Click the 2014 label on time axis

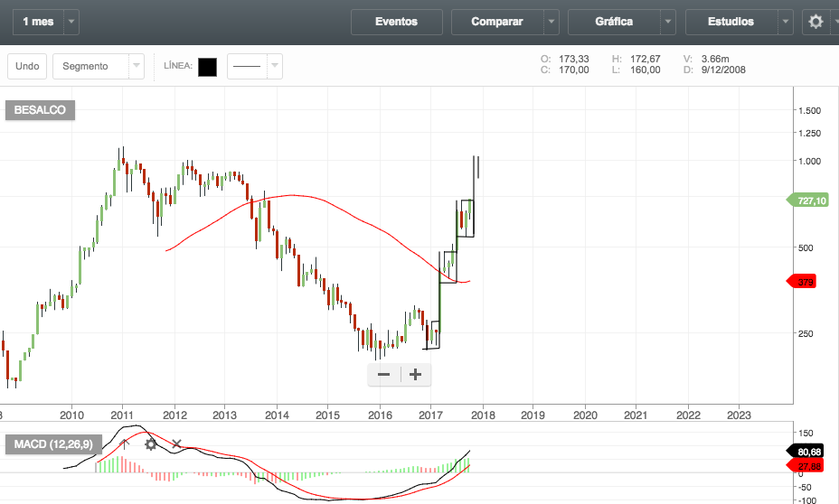point(278,415)
